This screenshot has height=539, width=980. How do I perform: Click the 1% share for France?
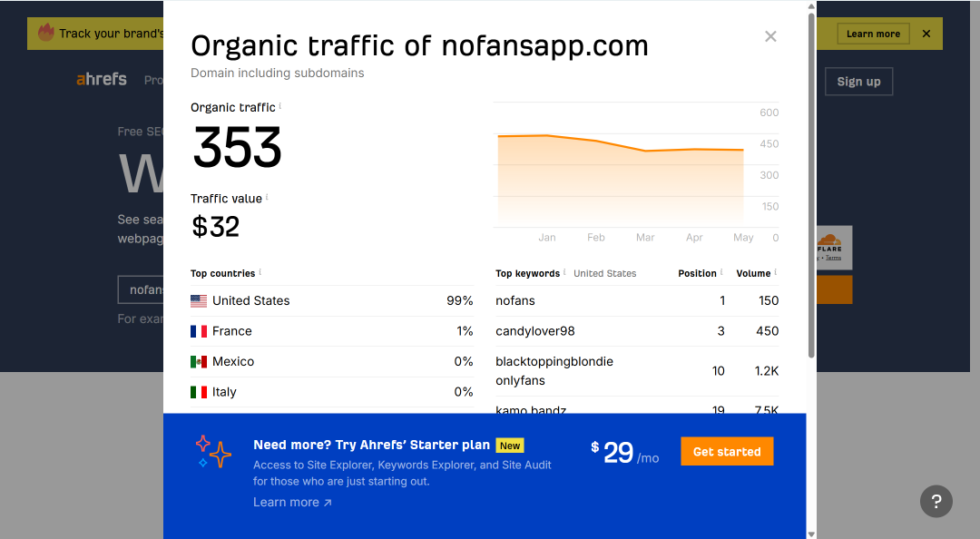(x=465, y=331)
